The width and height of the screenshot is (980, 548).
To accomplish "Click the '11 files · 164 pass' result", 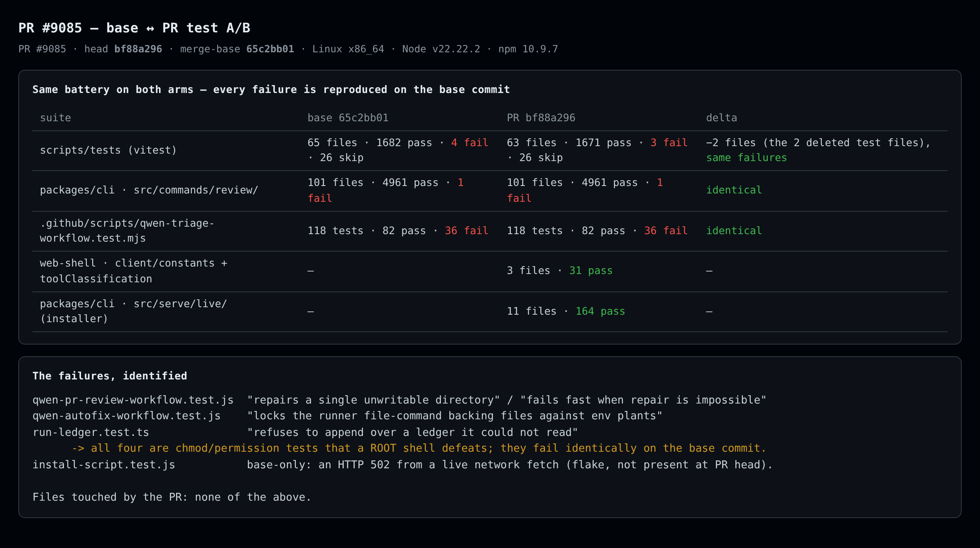I will point(566,311).
